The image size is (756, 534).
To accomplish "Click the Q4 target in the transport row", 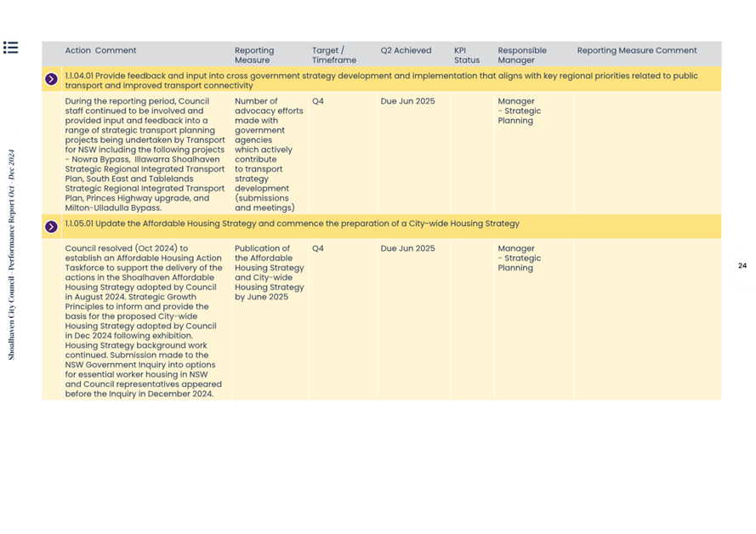I will click(x=318, y=101).
